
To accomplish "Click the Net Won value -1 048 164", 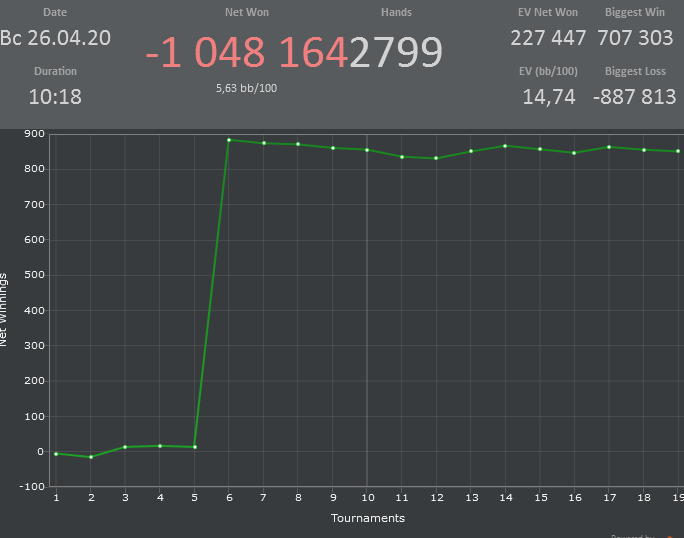I will coord(246,52).
